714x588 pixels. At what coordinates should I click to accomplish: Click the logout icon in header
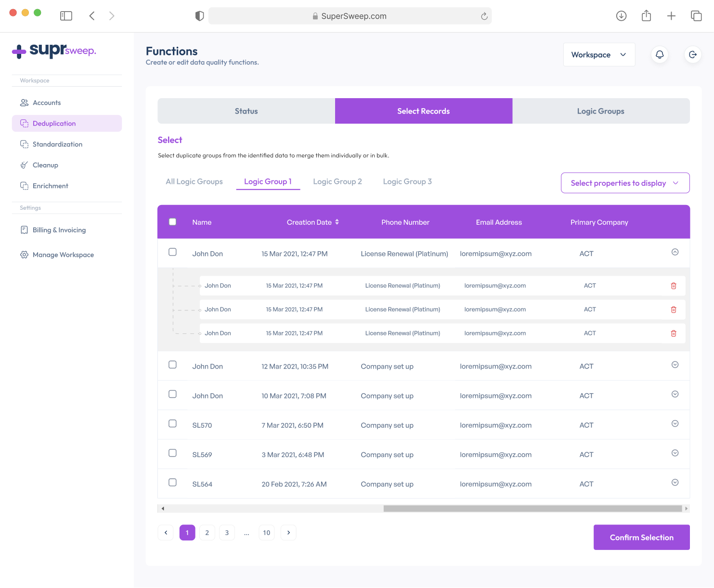692,55
